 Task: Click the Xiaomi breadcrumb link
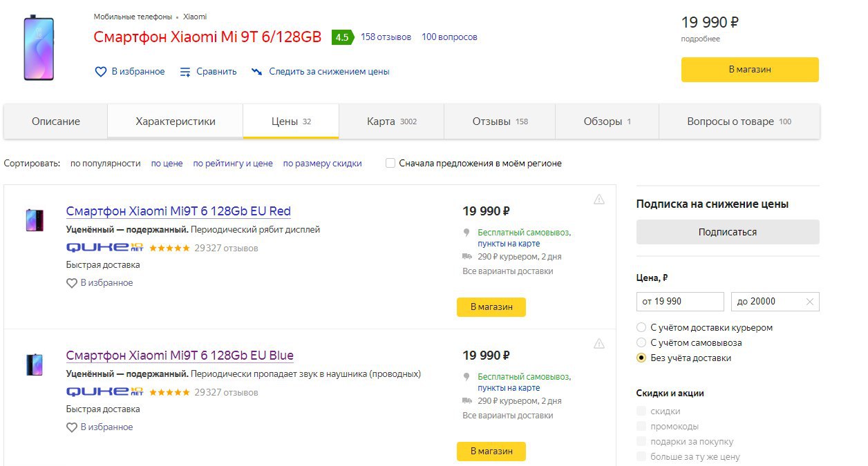tap(195, 17)
